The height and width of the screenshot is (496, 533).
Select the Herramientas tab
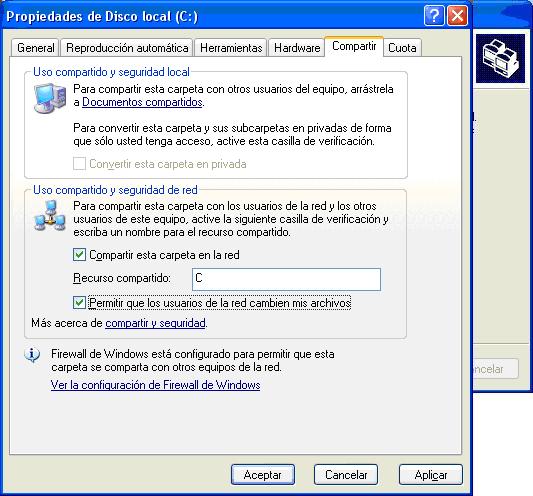(x=231, y=48)
